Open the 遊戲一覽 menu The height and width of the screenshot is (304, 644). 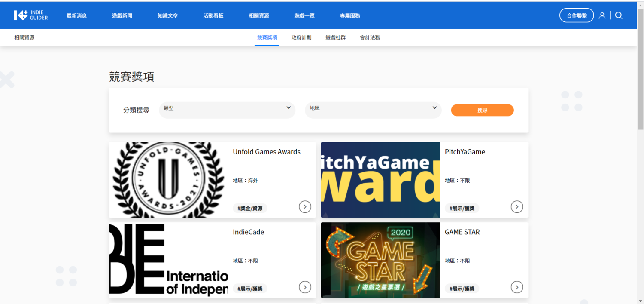(x=304, y=15)
